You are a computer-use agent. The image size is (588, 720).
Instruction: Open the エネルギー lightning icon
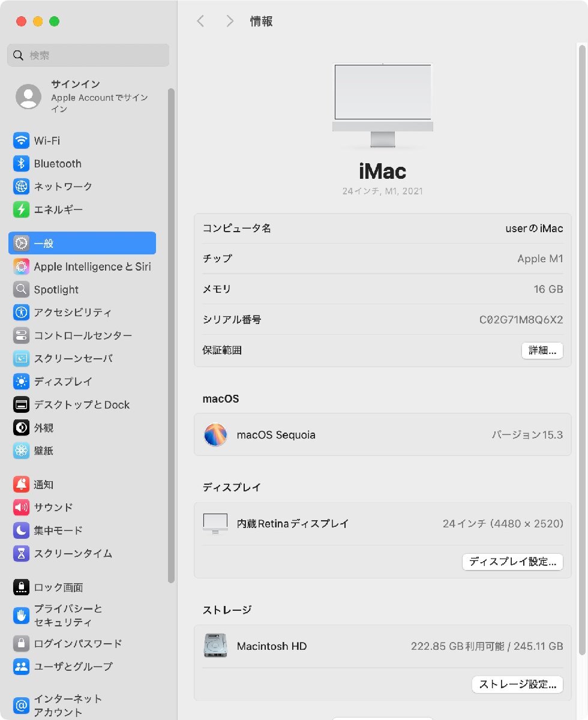(21, 209)
